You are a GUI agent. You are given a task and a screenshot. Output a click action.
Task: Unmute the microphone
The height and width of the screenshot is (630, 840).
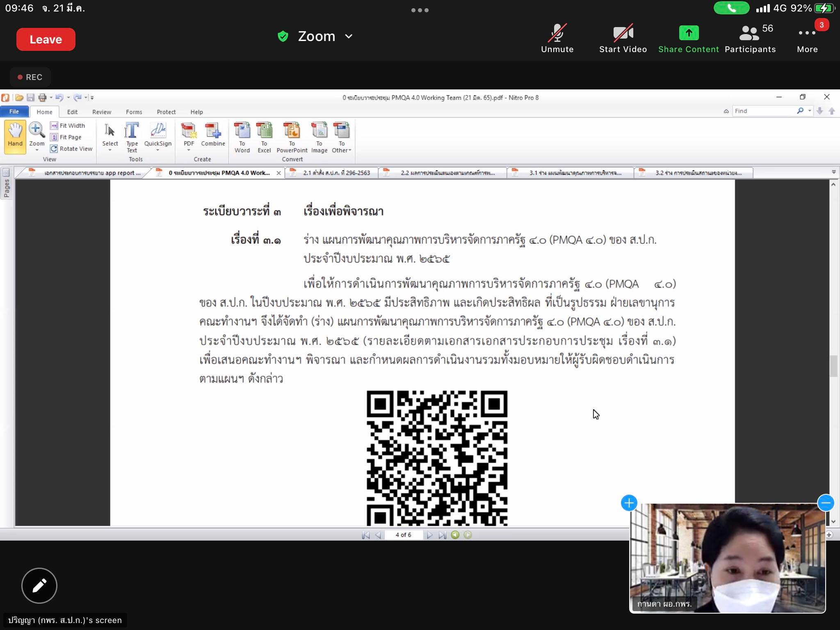point(557,39)
